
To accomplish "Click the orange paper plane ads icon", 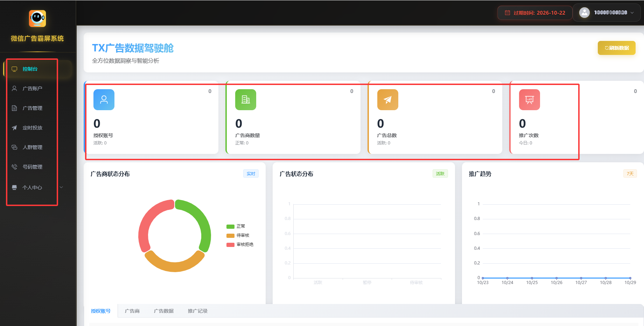I will (387, 100).
